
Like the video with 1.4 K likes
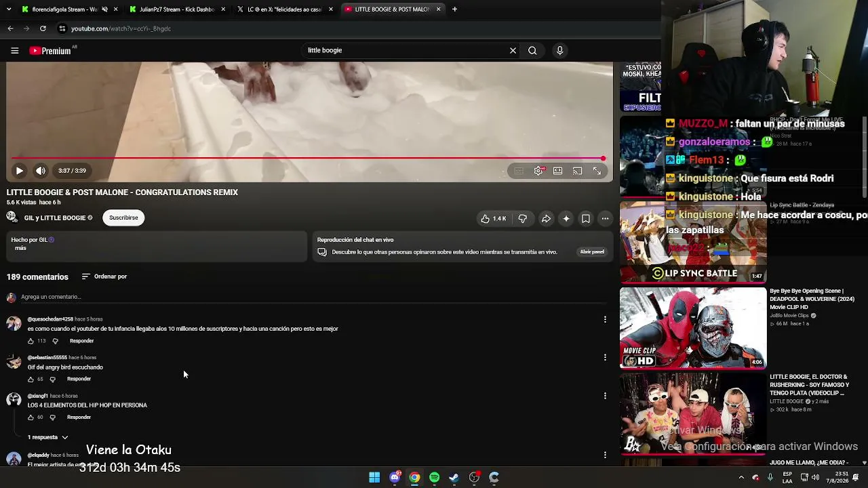tap(494, 218)
